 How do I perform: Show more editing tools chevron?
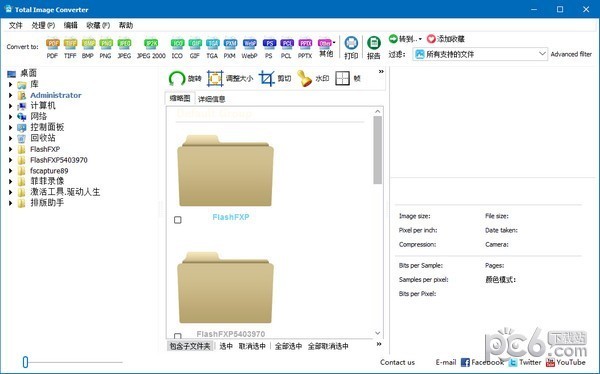pyautogui.click(x=381, y=72)
